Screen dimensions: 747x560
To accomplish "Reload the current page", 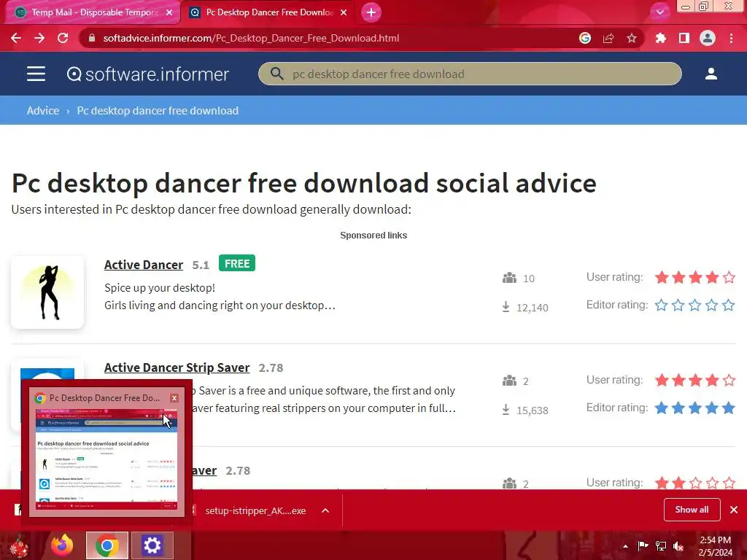I will coord(63,38).
